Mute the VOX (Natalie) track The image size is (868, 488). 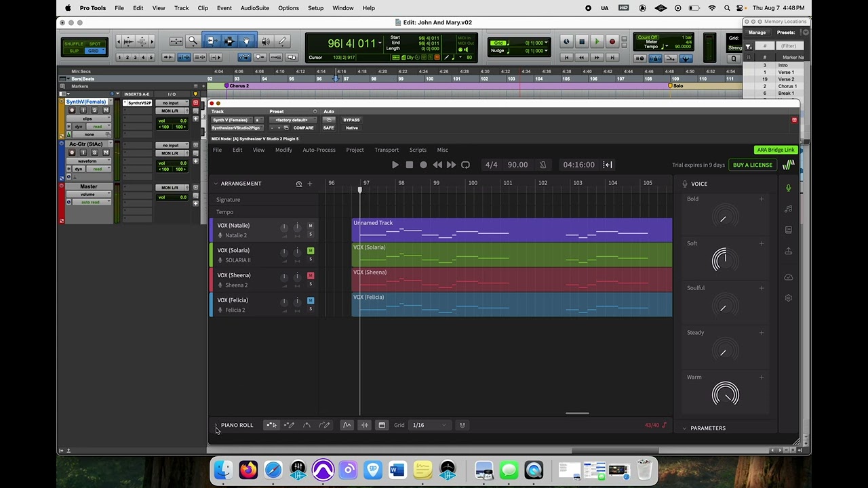tap(311, 226)
